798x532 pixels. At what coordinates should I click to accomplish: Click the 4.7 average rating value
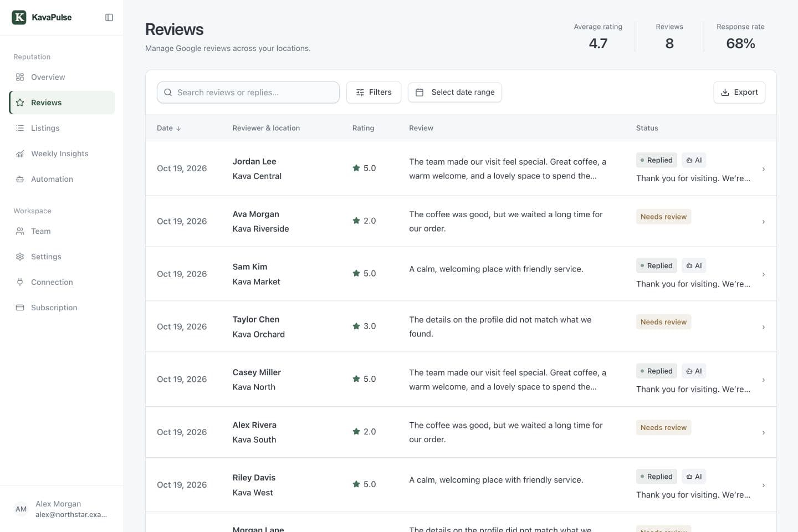coord(598,44)
